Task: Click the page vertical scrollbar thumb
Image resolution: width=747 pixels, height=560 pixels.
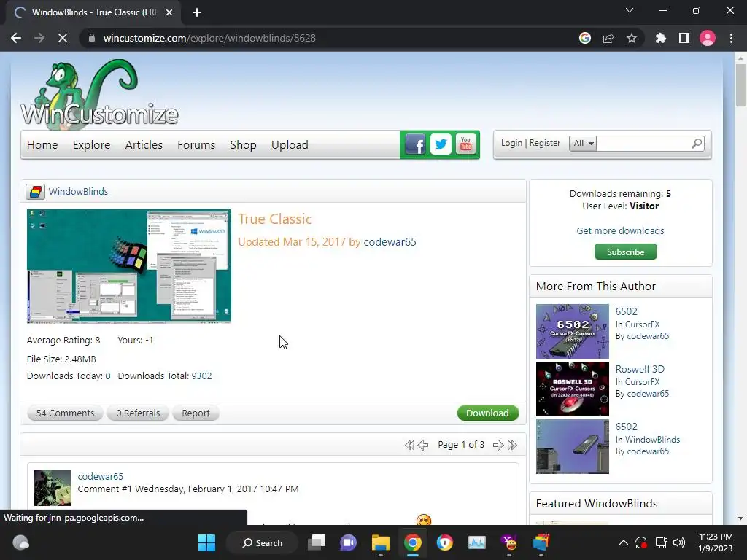Action: tap(740, 85)
